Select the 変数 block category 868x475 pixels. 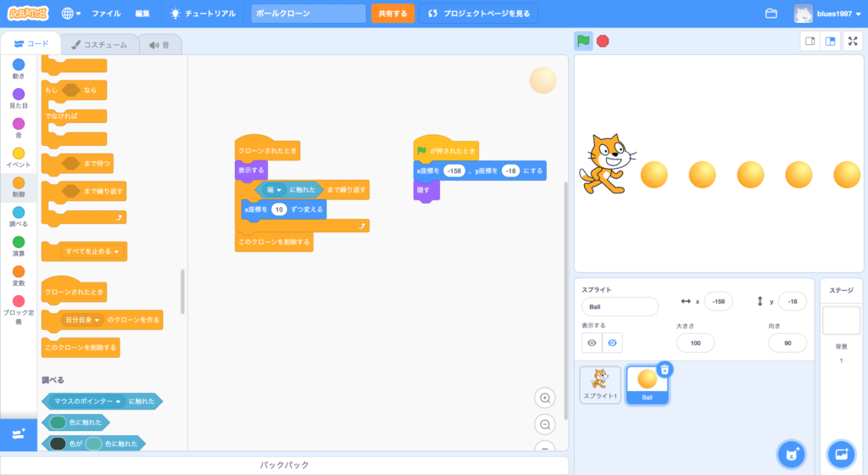coord(19,276)
